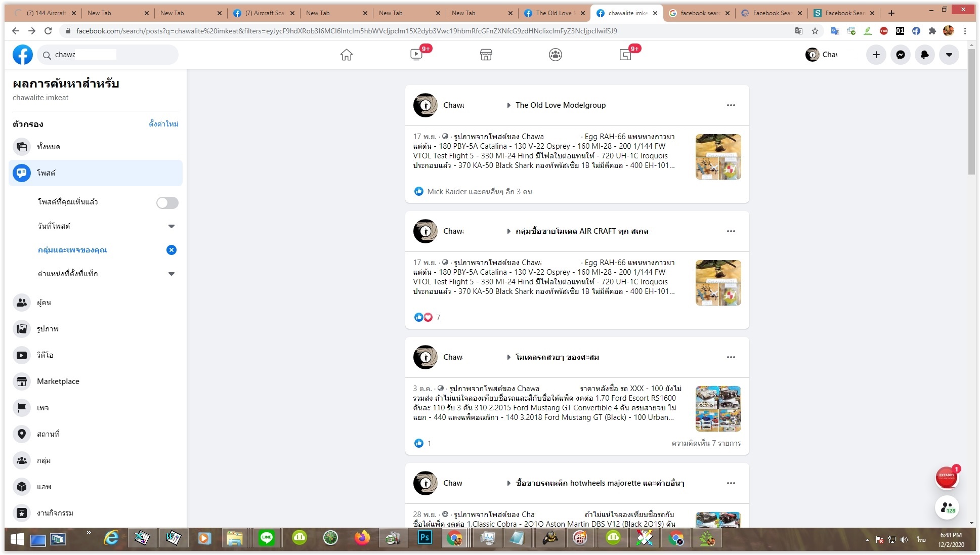This screenshot has width=980, height=555.
Task: Click the reset filters link
Action: click(x=163, y=124)
